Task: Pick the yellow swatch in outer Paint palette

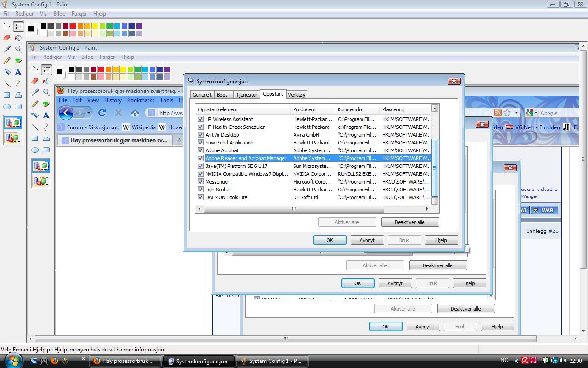Action: click(95, 26)
